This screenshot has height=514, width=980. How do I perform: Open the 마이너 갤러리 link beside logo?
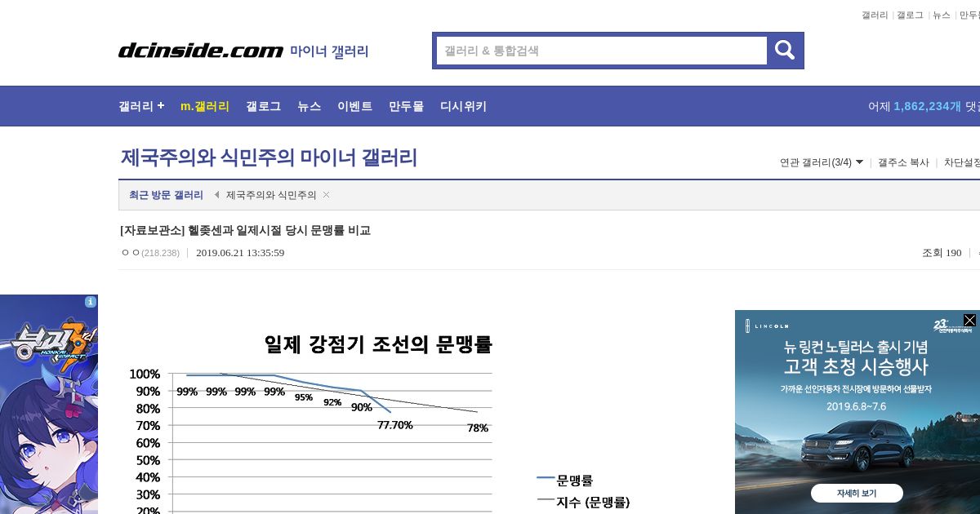[329, 51]
